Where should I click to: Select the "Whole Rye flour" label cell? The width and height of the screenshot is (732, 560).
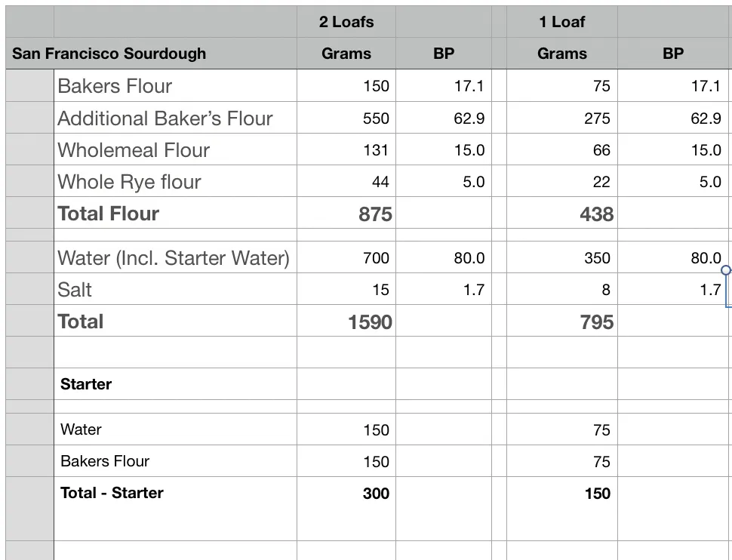(130, 182)
